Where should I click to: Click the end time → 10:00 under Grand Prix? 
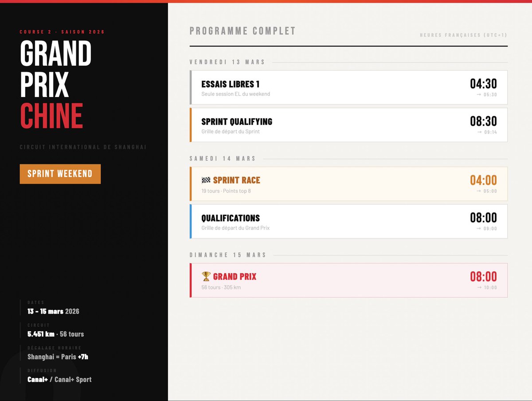pos(487,288)
